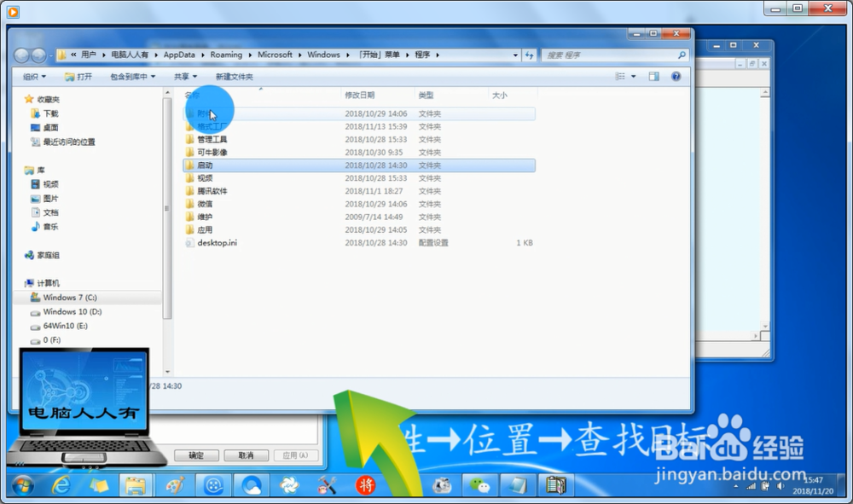This screenshot has height=504, width=853.
Task: Click the 打开 toolbar button
Action: point(78,77)
